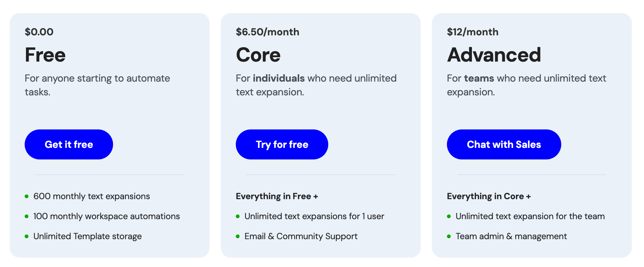Open Chat with Sales
Viewport: 644px width, 267px height.
(504, 144)
